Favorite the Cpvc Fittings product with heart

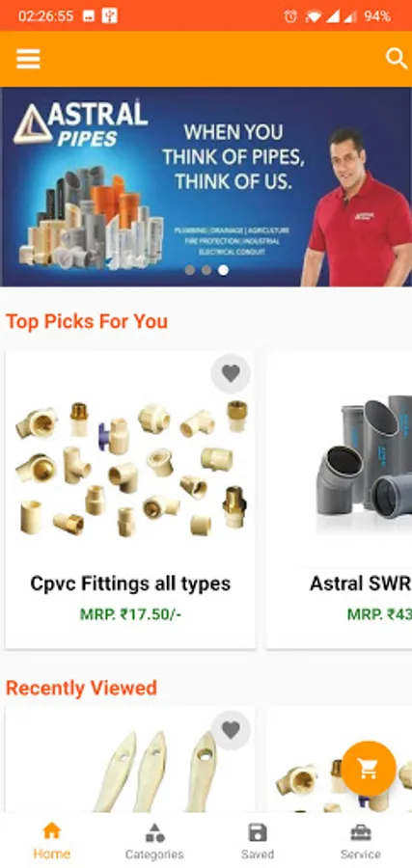coord(231,373)
